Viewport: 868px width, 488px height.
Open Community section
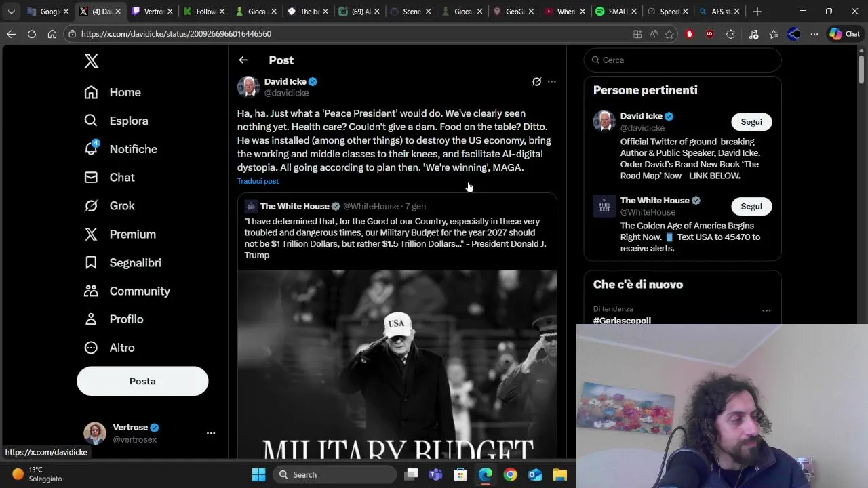point(127,291)
